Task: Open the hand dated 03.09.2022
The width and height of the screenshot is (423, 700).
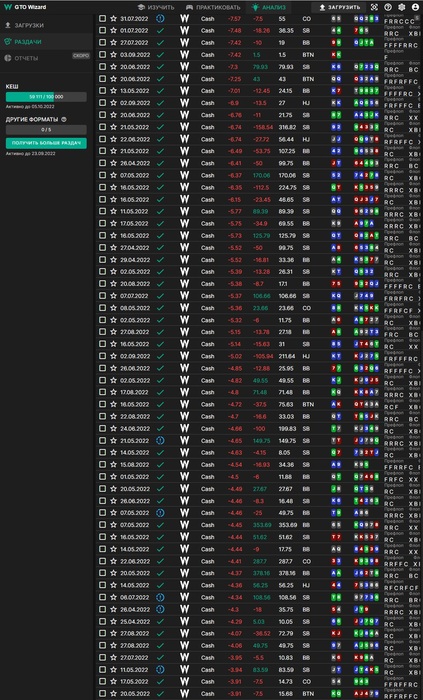Action: click(x=134, y=55)
